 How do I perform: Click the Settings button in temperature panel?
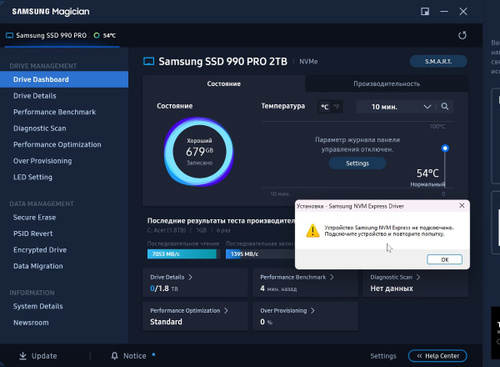tap(357, 163)
